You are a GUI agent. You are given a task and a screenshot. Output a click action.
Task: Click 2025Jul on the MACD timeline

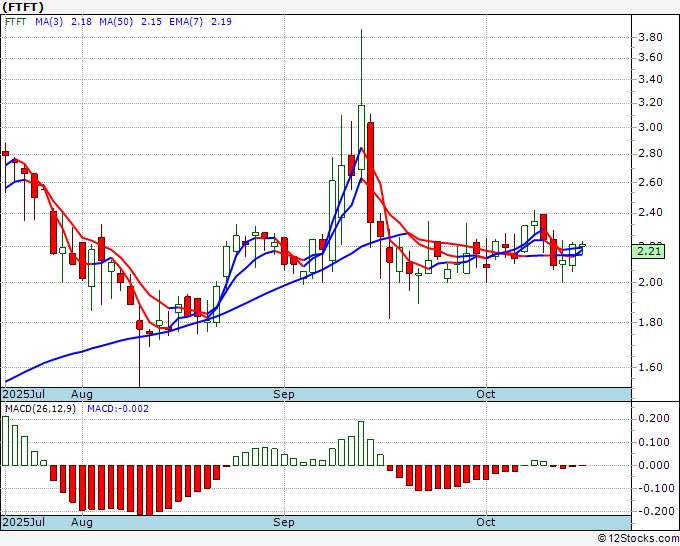tap(22, 522)
